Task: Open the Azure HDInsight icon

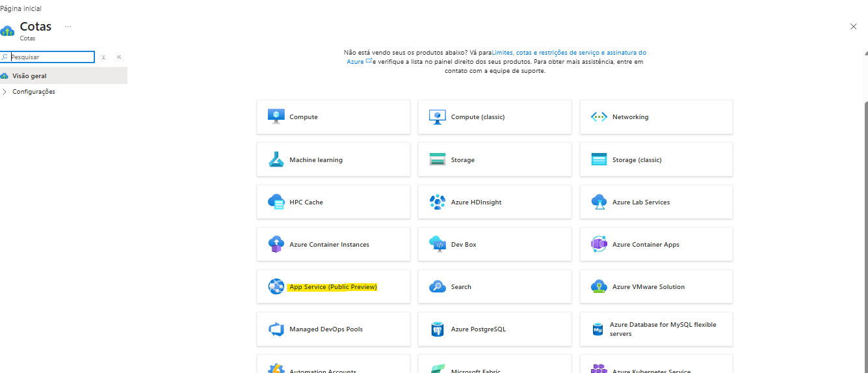Action: (438, 202)
